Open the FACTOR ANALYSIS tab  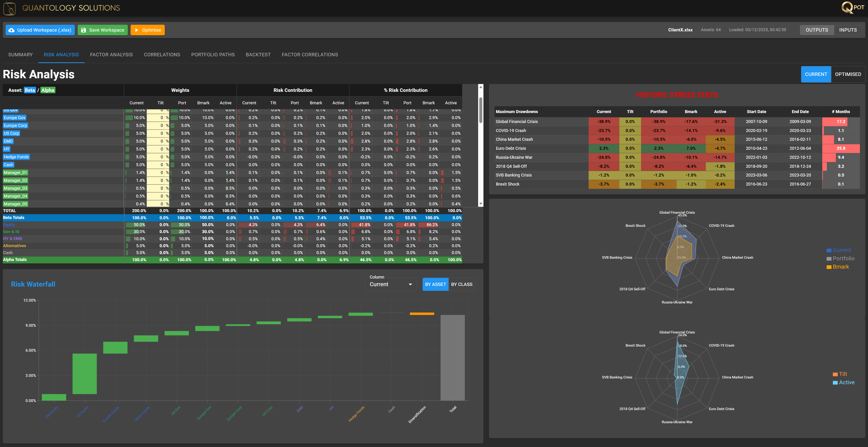coord(111,54)
